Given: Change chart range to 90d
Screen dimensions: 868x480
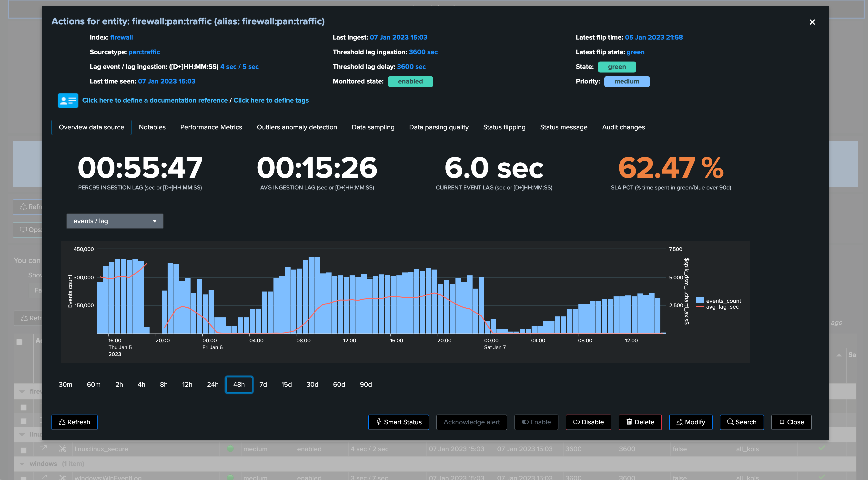Looking at the screenshot, I should pyautogui.click(x=366, y=385).
